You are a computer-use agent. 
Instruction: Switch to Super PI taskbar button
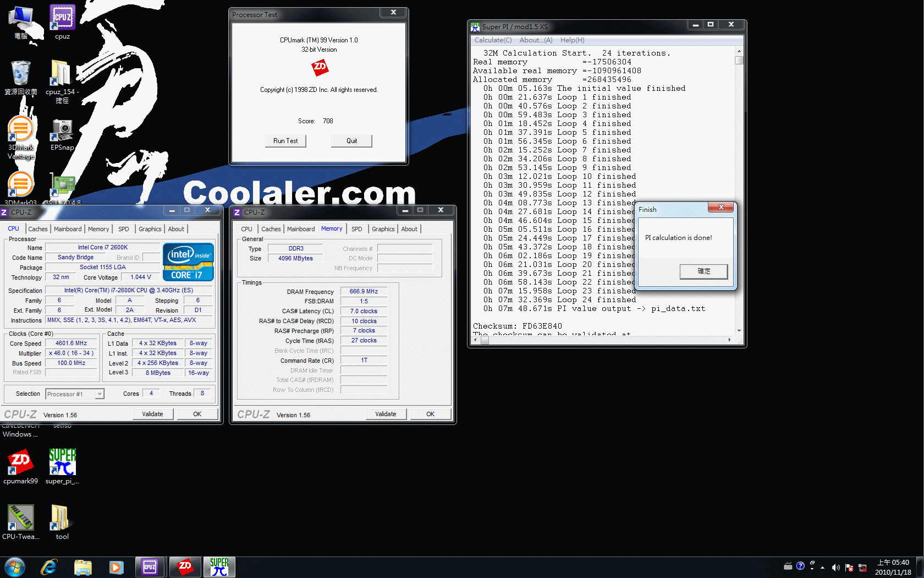[219, 567]
